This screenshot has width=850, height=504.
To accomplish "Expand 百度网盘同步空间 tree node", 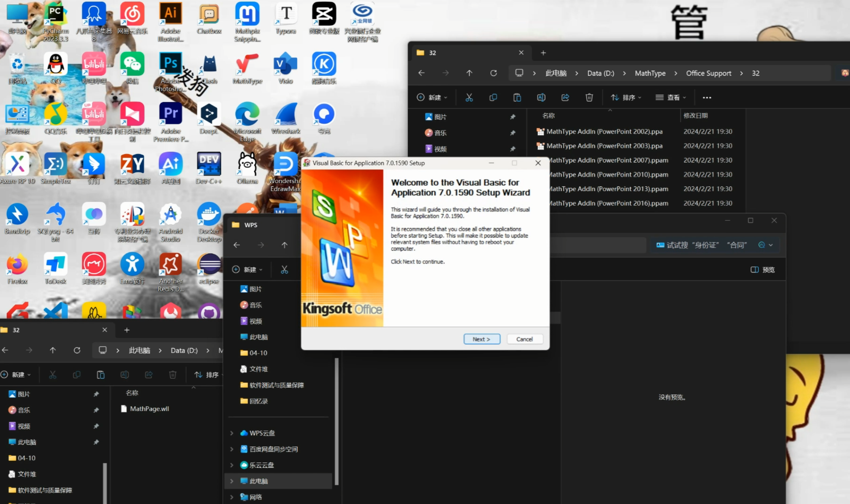I will [232, 449].
